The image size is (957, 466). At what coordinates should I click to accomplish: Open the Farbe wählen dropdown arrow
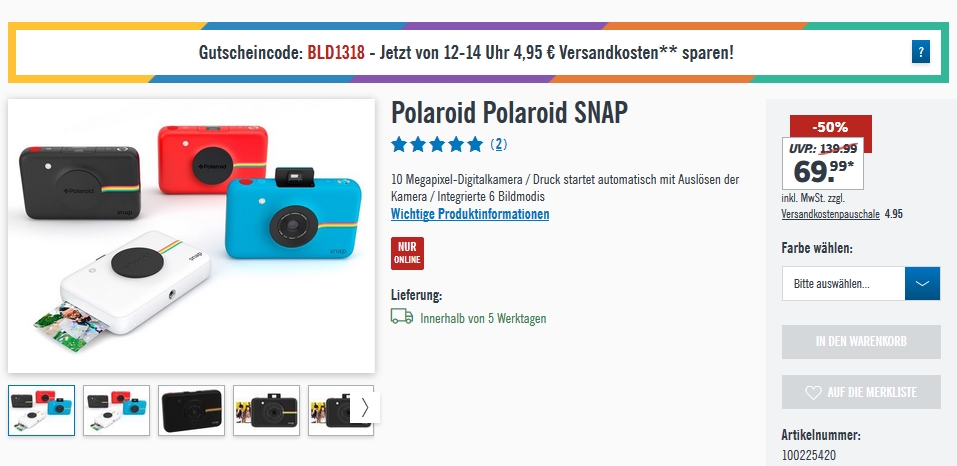click(x=922, y=284)
